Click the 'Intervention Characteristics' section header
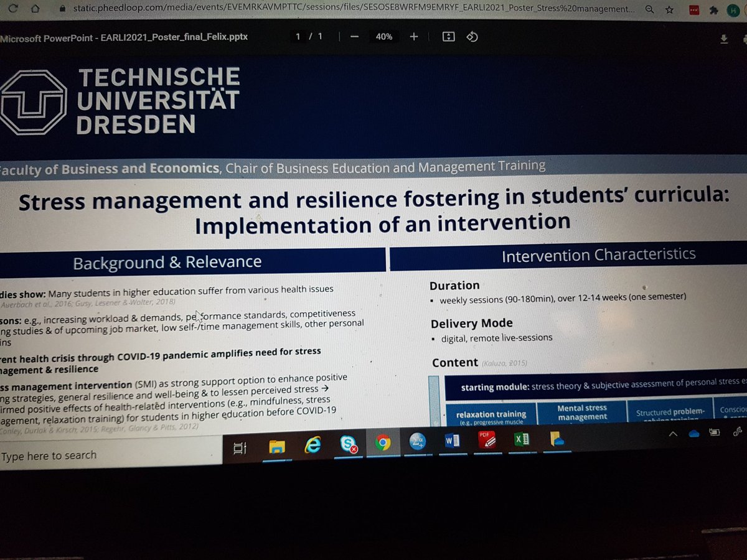Viewport: 747px width, 560px height. [x=598, y=255]
